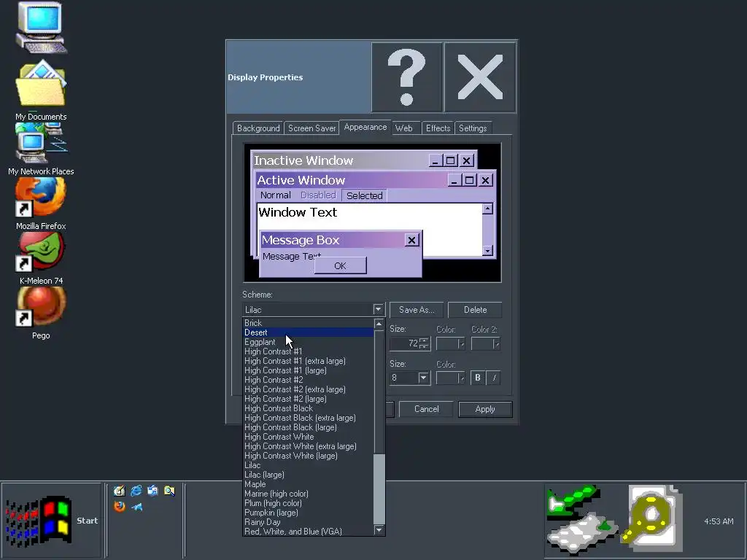Click the Cancel button
Image resolution: width=747 pixels, height=560 pixels.
click(426, 409)
